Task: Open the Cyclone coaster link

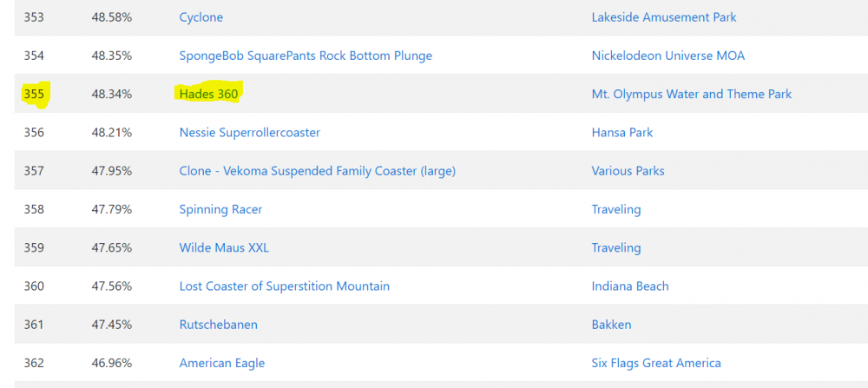Action: pos(201,17)
